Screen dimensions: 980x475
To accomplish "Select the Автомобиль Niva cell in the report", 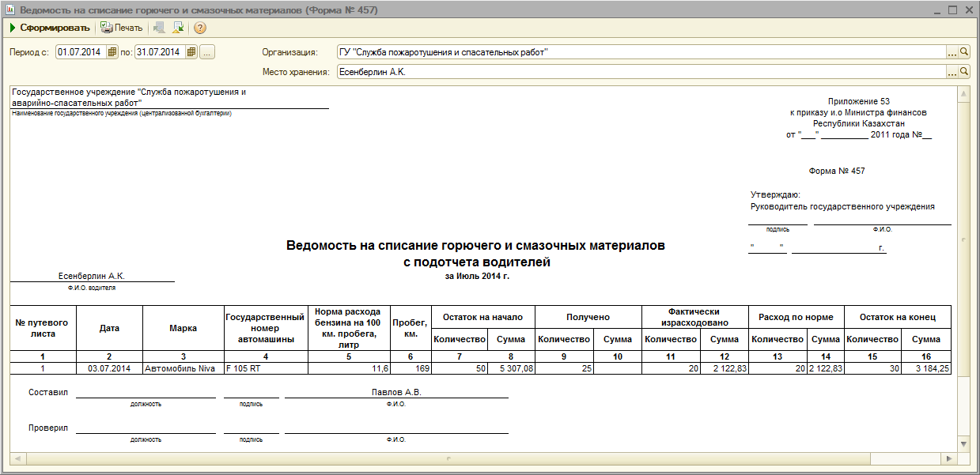I will pyautogui.click(x=183, y=368).
